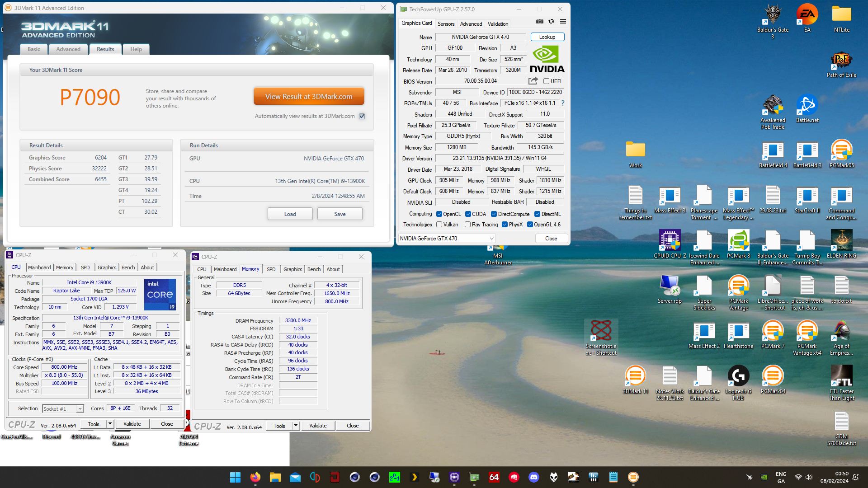The height and width of the screenshot is (488, 868).
Task: Click the Save button in Run Details
Action: 340,214
